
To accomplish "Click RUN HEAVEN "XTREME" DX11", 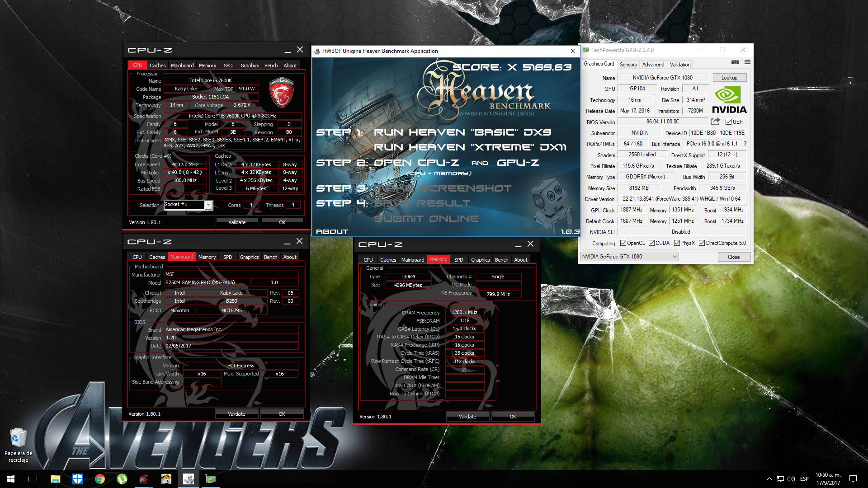I will coord(470,147).
